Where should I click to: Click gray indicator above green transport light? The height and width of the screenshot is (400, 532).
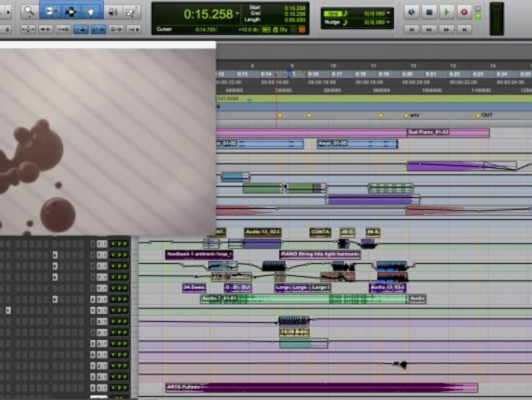point(478,9)
